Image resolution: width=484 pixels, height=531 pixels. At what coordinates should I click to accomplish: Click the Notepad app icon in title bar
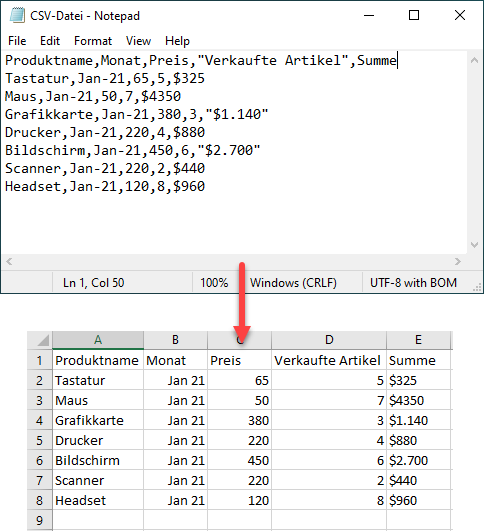(x=17, y=16)
